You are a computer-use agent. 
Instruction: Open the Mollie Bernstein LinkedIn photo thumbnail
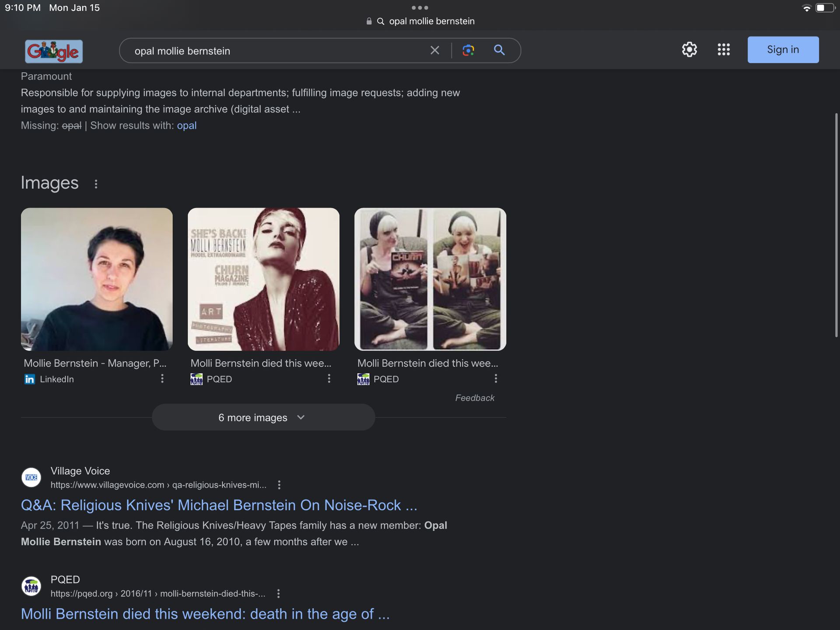tap(97, 279)
